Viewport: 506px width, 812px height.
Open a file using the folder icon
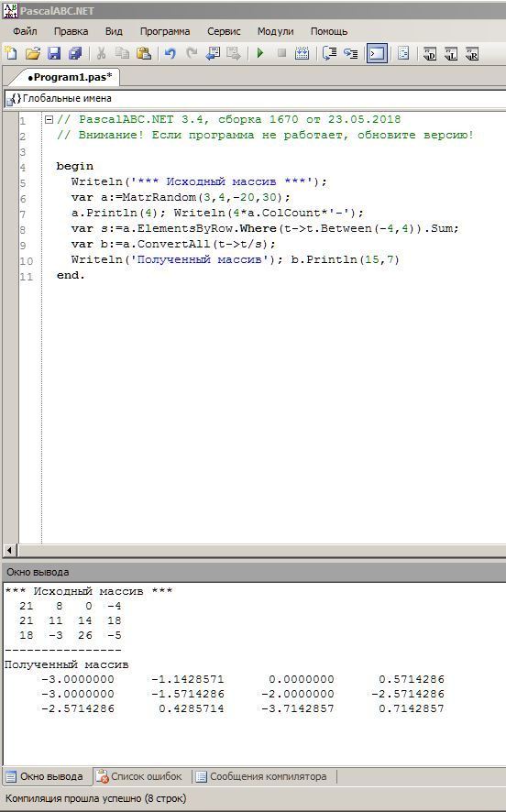coord(33,53)
